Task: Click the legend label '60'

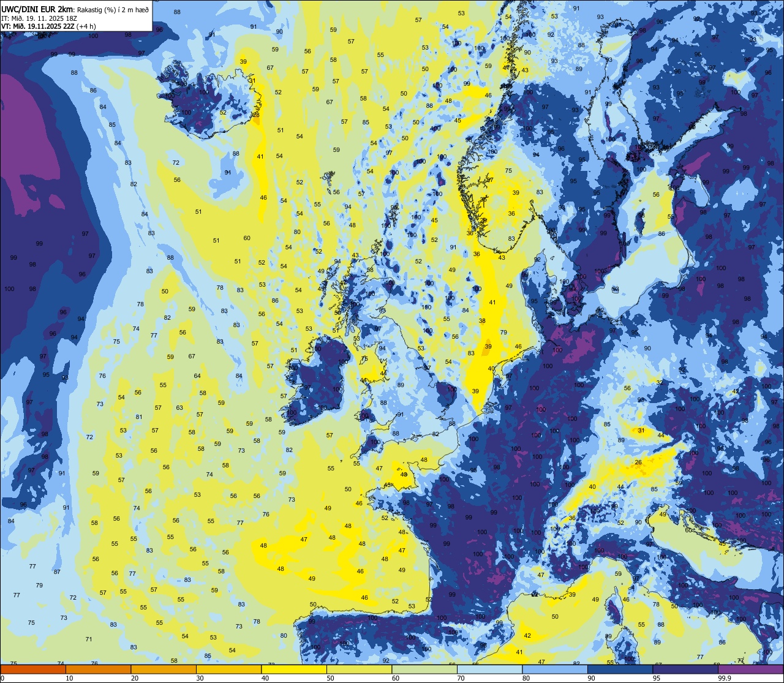Action: [x=396, y=678]
